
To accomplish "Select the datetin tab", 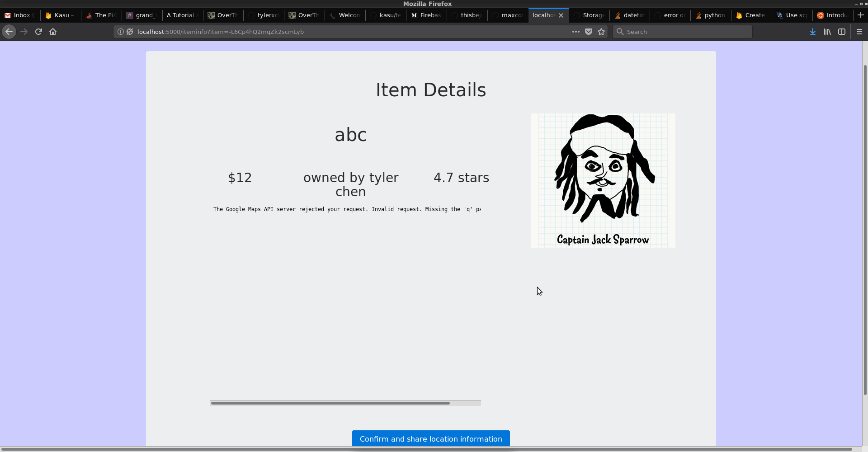I will [x=630, y=15].
